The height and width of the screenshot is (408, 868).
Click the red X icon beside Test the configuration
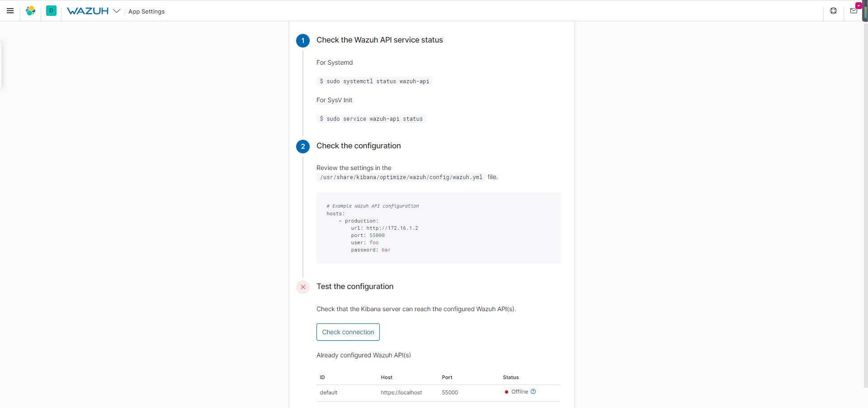[x=302, y=287]
